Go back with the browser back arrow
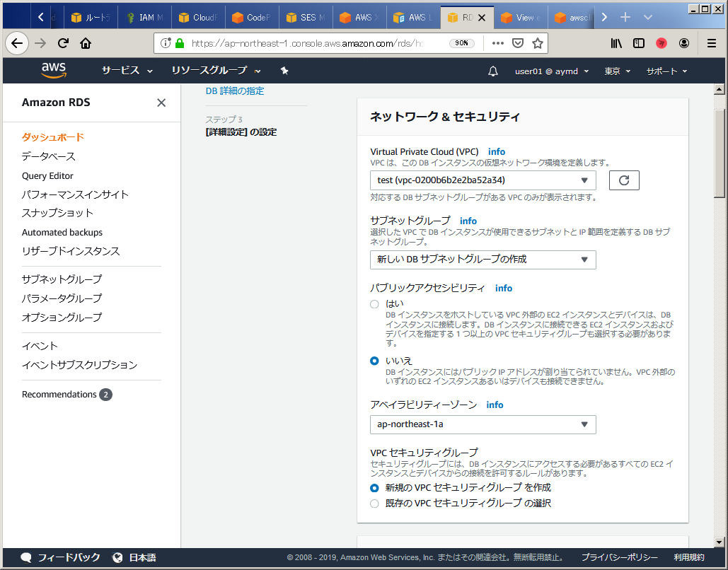This screenshot has height=570, width=728. 17,44
